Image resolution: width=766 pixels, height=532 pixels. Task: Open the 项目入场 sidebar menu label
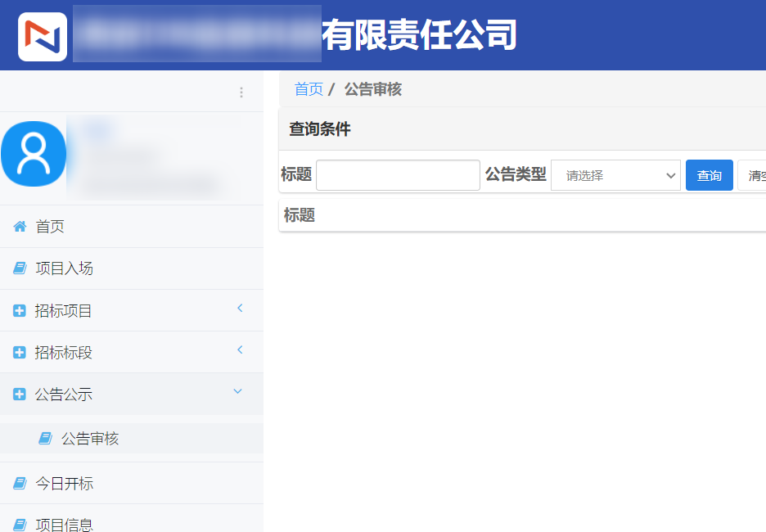tap(64, 268)
